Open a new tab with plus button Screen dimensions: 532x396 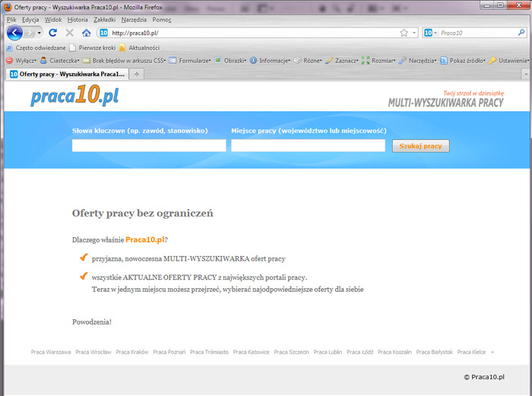tap(137, 74)
